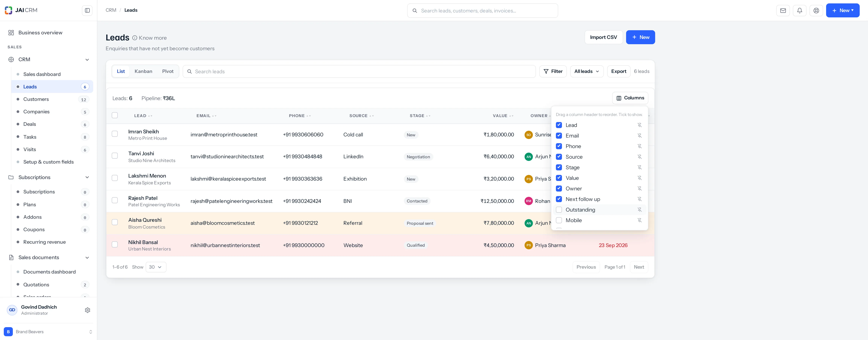
Task: Open the All leads dropdown
Action: pos(587,71)
